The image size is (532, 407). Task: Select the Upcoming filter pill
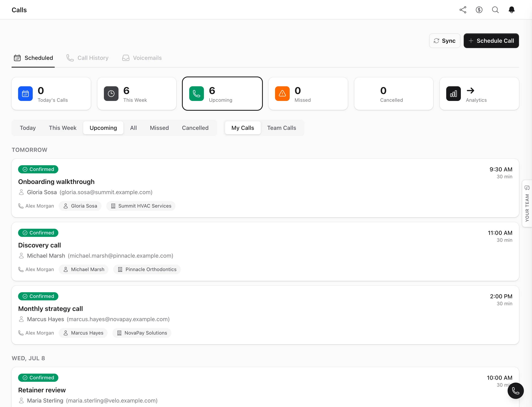point(103,128)
